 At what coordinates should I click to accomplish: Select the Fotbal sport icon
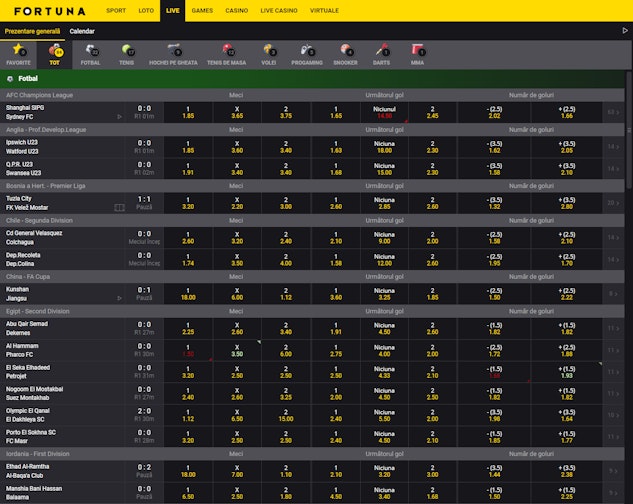coord(91,53)
